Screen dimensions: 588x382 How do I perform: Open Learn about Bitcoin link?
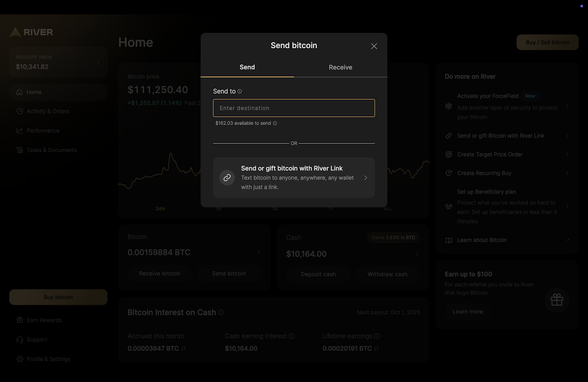(507, 240)
